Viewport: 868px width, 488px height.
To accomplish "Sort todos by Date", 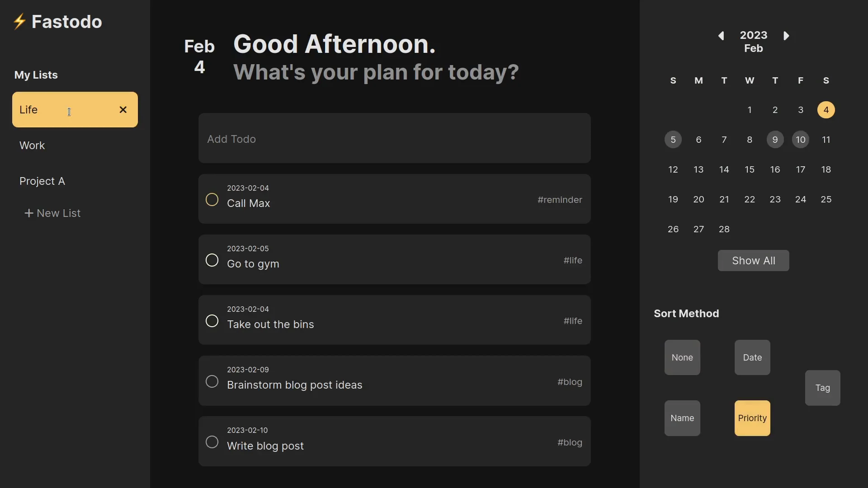I will coord(752,357).
